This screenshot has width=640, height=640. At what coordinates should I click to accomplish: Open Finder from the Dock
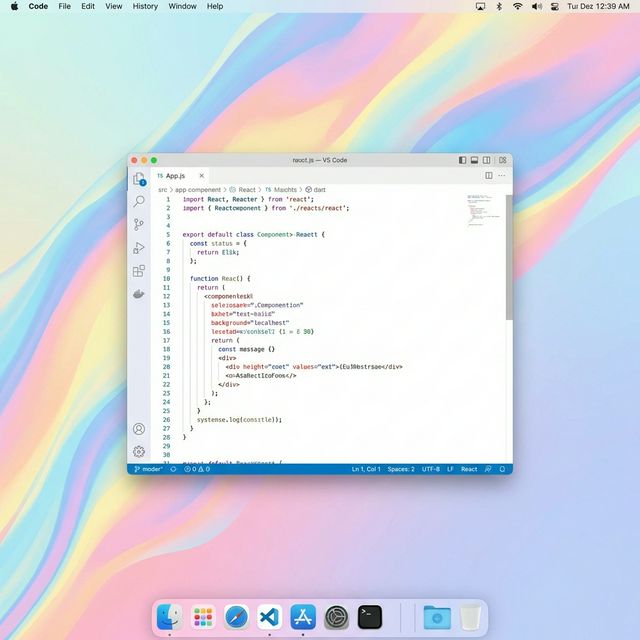tap(170, 616)
